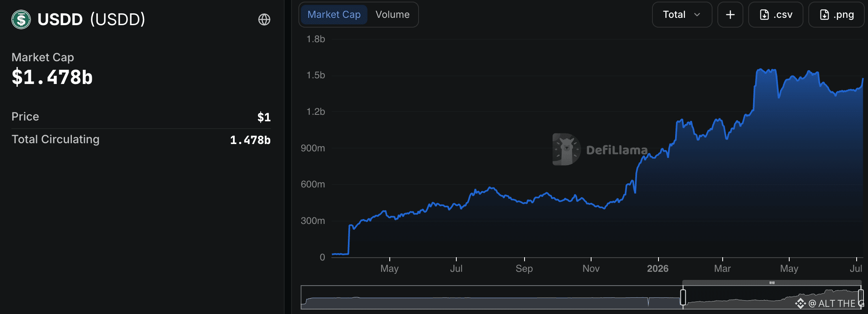Click the left handle of the range slider

[x=683, y=297]
